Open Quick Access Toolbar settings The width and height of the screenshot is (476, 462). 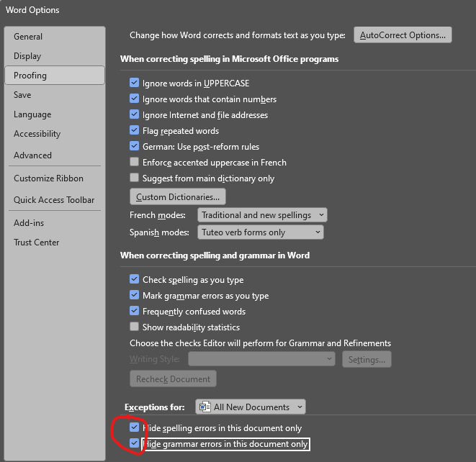coord(54,200)
